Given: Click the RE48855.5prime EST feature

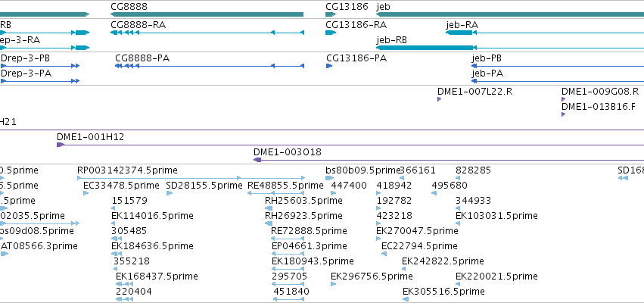Looking at the screenshot, I should (275, 193).
